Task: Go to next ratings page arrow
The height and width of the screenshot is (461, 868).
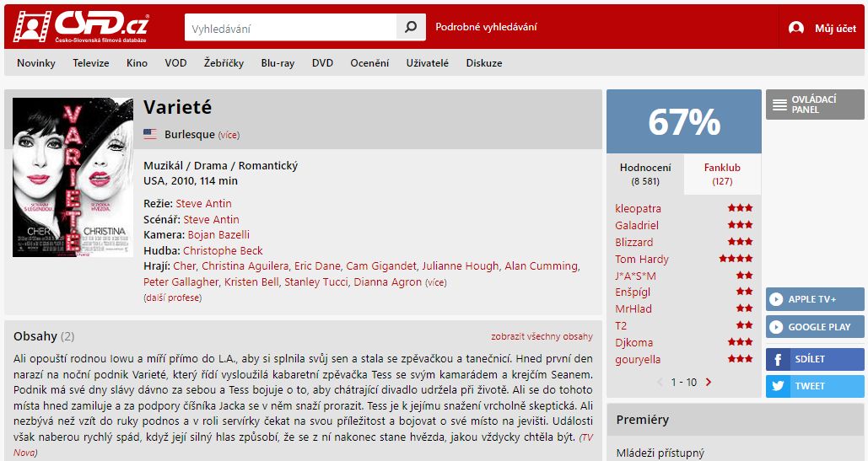Action: [709, 382]
